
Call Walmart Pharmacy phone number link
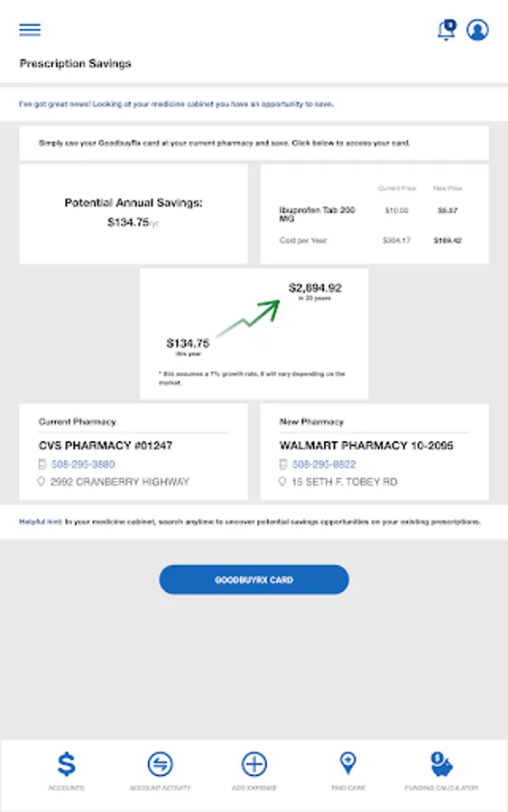[324, 464]
